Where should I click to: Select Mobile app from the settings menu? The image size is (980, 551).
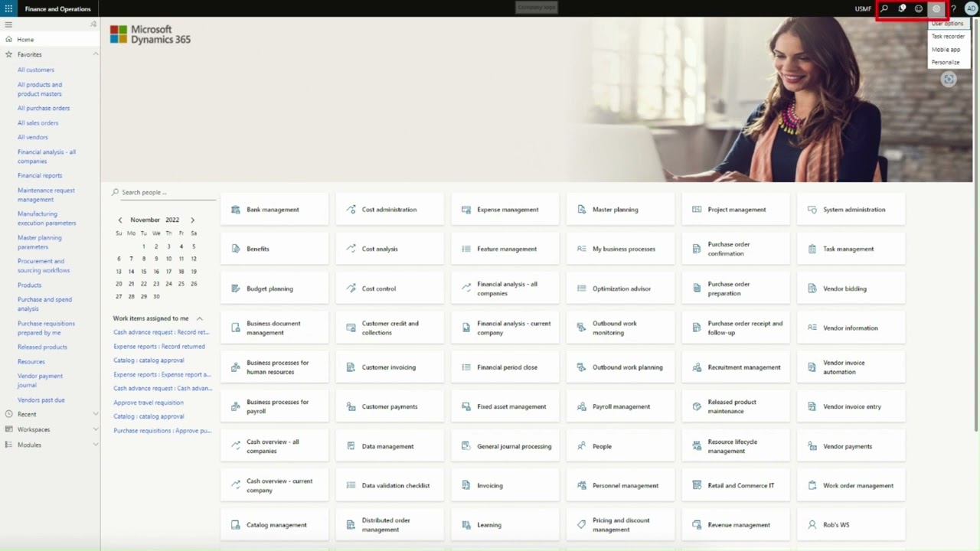pos(946,50)
